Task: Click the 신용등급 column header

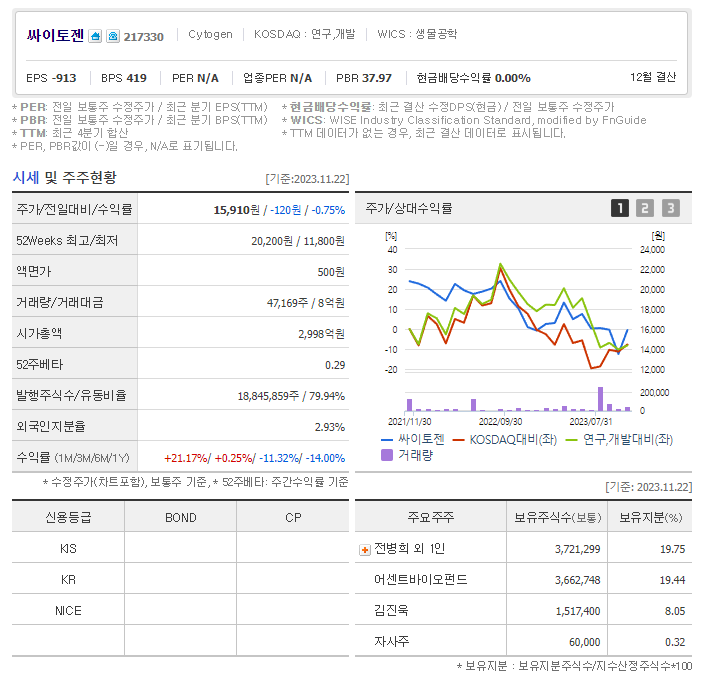Action: 68,517
